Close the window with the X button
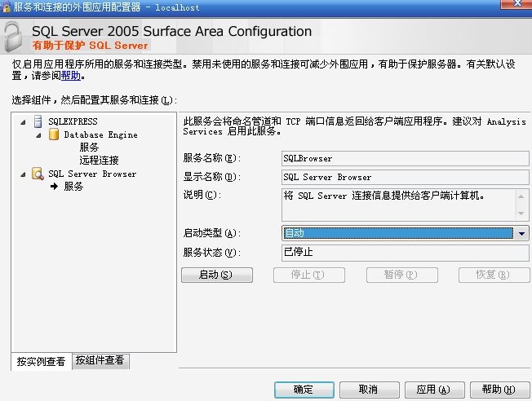Image resolution: width=532 pixels, height=401 pixels. [517, 3]
